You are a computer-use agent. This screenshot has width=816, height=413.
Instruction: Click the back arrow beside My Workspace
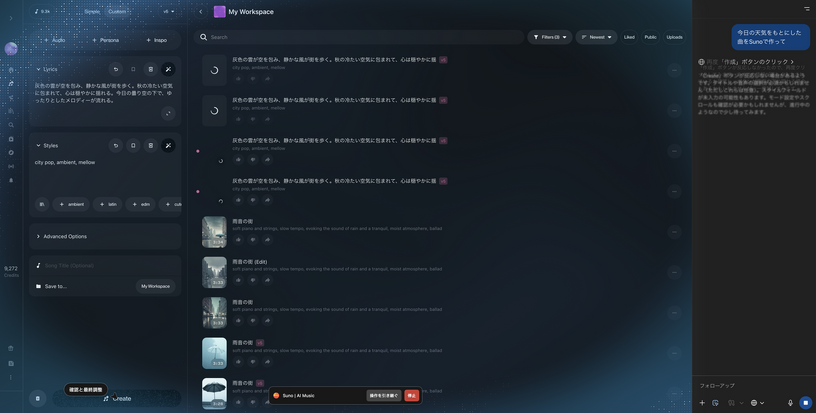point(200,12)
